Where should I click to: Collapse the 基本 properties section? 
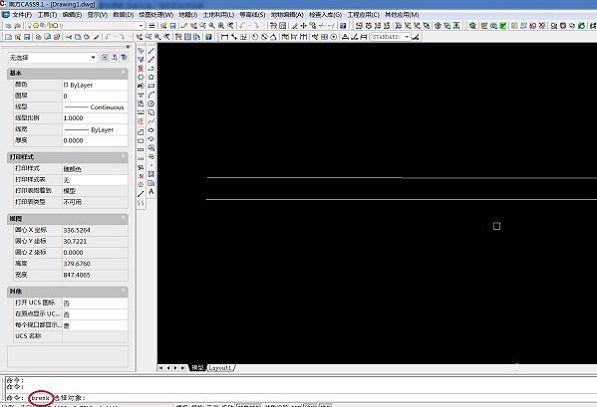123,72
